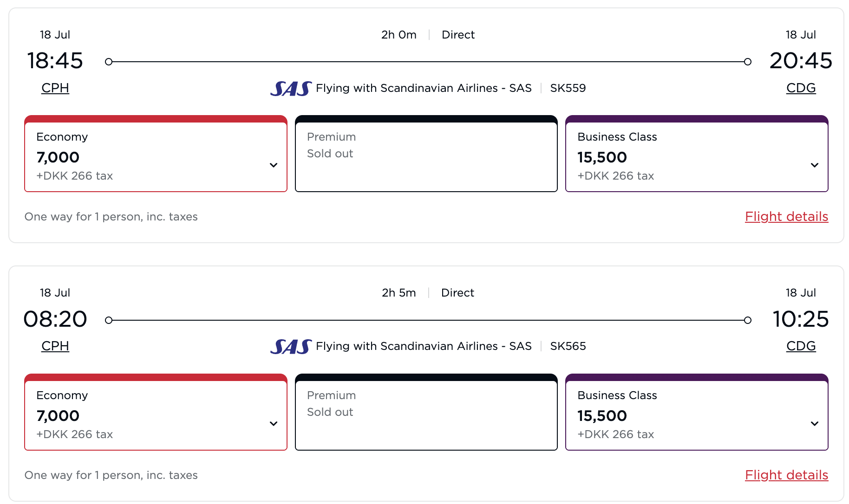Viewport: 849px width, 504px height.
Task: Select Economy 7,000 fare on SK559
Action: [156, 154]
